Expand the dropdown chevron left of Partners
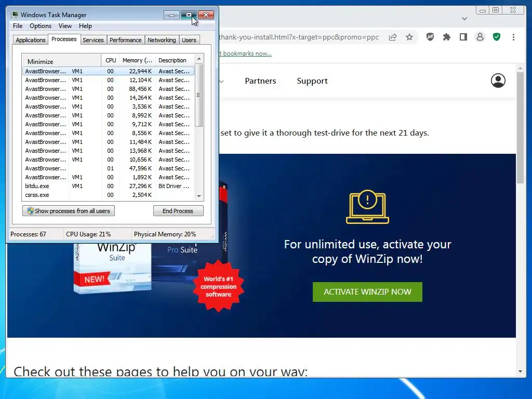532x399 pixels. [x=221, y=82]
